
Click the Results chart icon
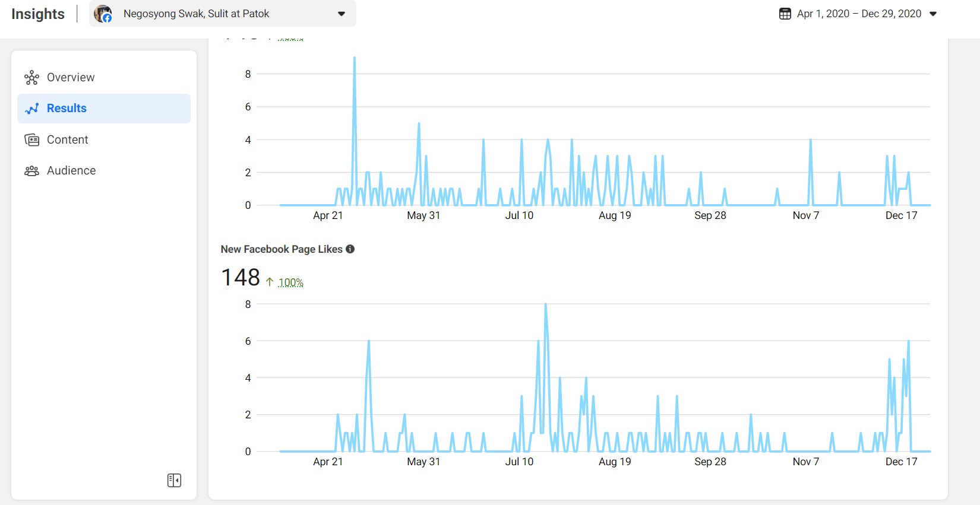(31, 109)
